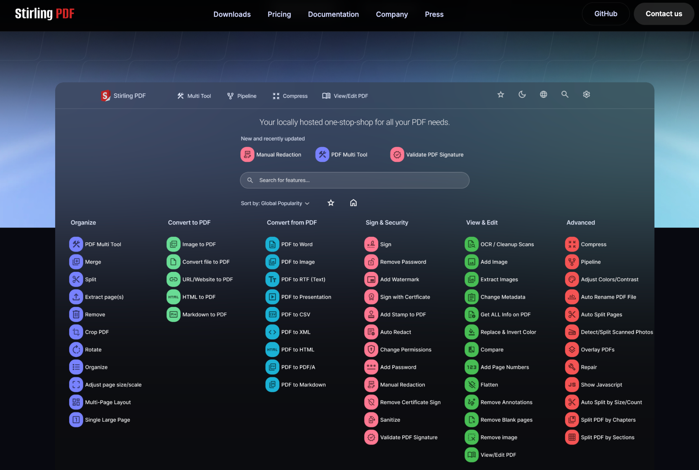The image size is (699, 470).
Task: Open recently updated PDF Multi Tool
Action: [x=341, y=155]
